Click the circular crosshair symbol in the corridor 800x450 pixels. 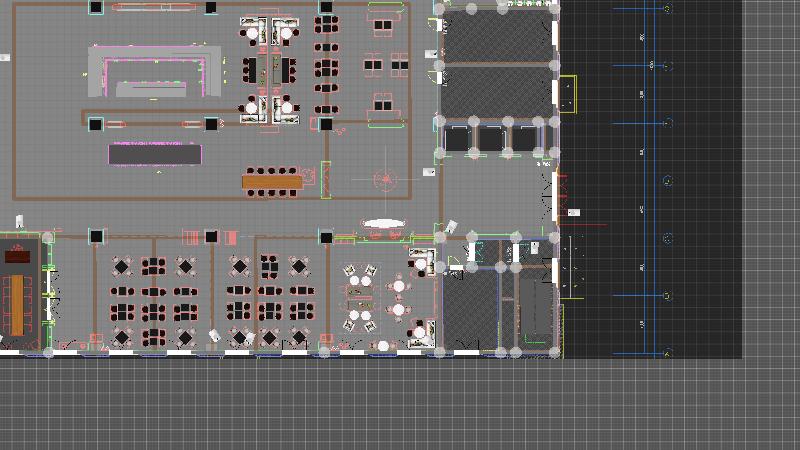pyautogui.click(x=385, y=180)
